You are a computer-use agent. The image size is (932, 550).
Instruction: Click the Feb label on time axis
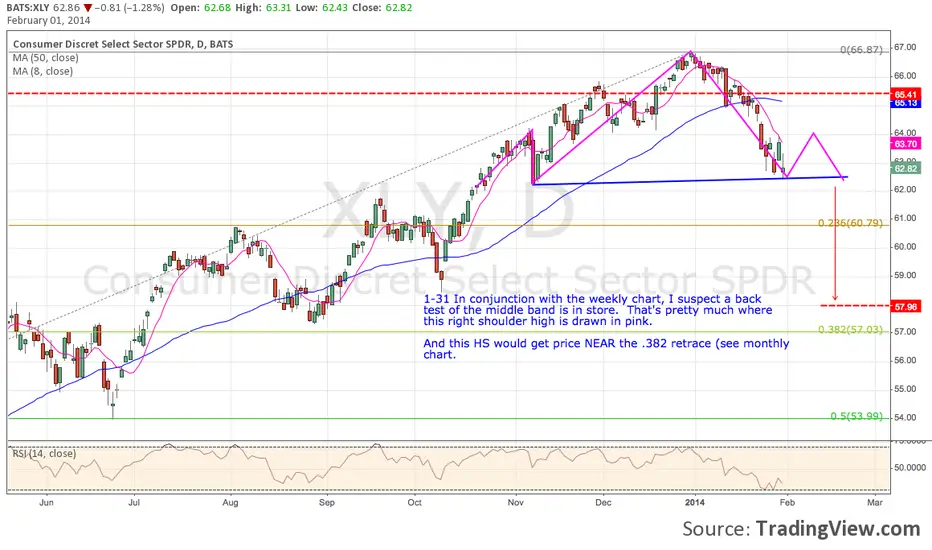pos(786,502)
